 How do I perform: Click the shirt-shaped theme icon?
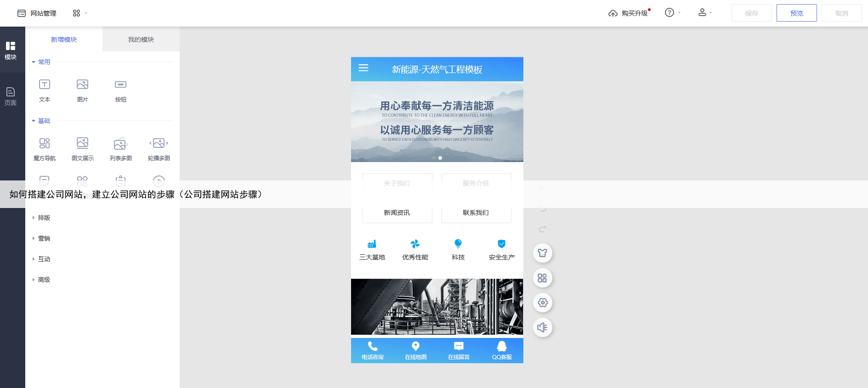542,253
